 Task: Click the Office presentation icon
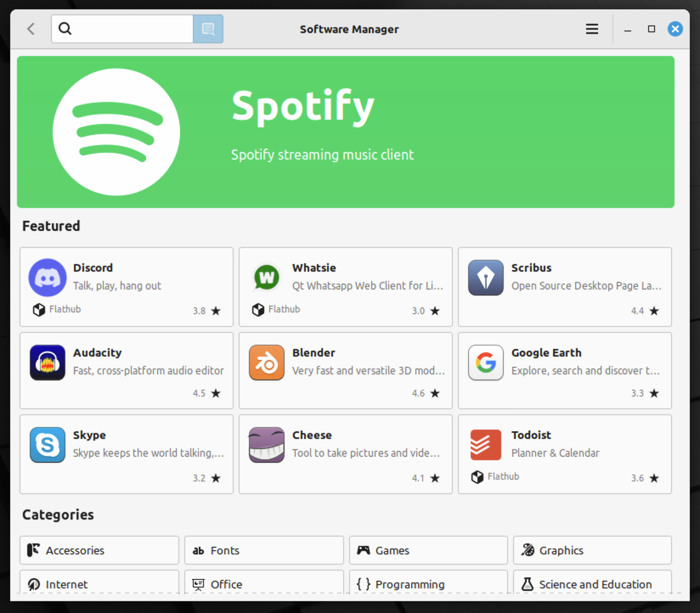tap(198, 585)
